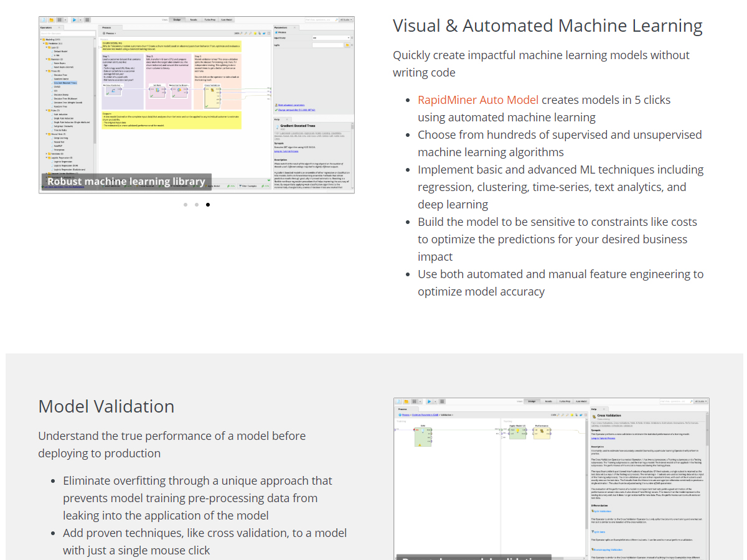The height and width of the screenshot is (560, 747).
Task: Open the All Studio dropdown in the top screenshot
Action: (x=344, y=20)
